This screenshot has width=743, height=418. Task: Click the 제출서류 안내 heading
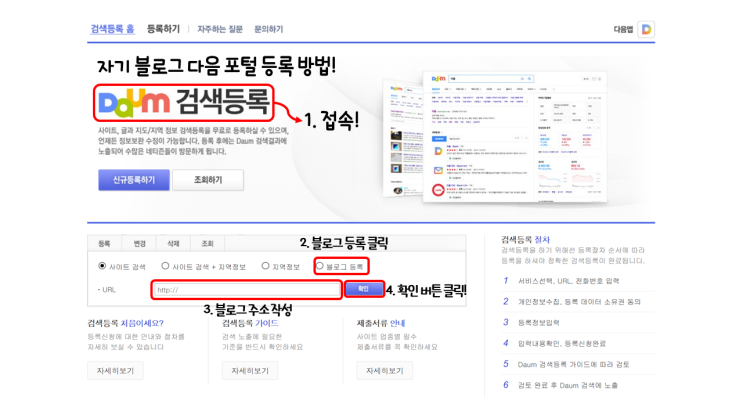(381, 323)
